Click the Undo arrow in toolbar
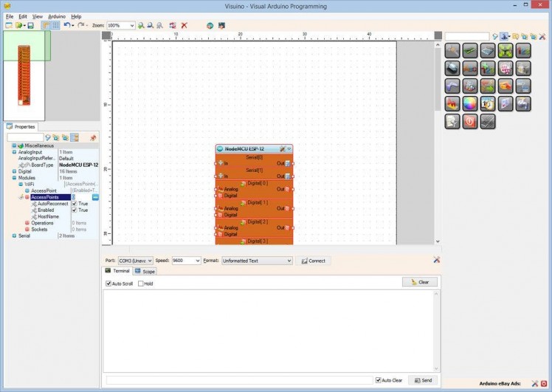This screenshot has width=552, height=392. click(67, 25)
